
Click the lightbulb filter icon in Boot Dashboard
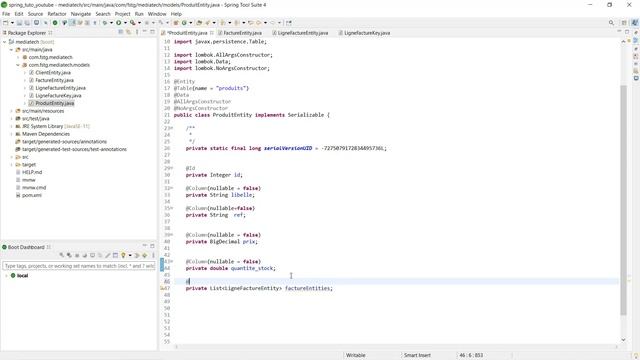[x=123, y=255]
